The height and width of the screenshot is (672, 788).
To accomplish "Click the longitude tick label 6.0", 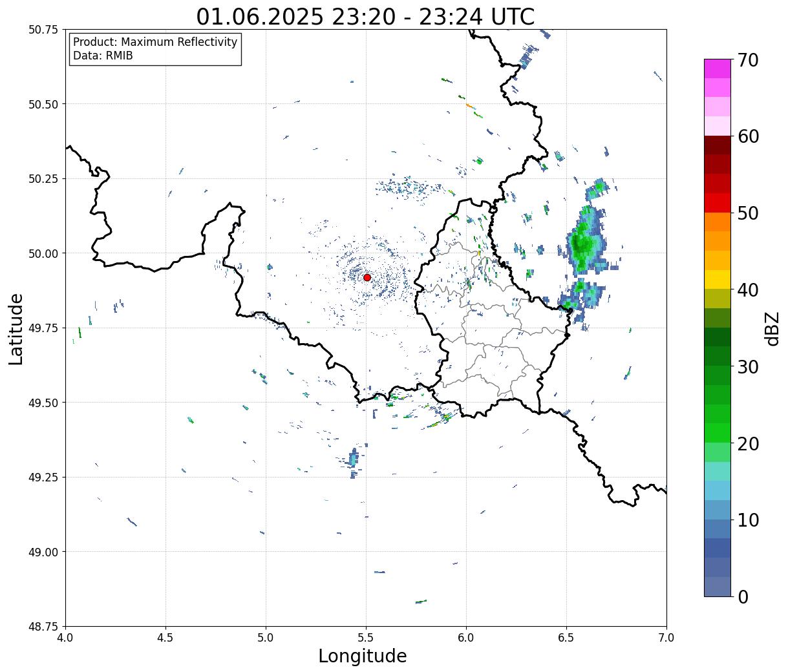I will (466, 638).
